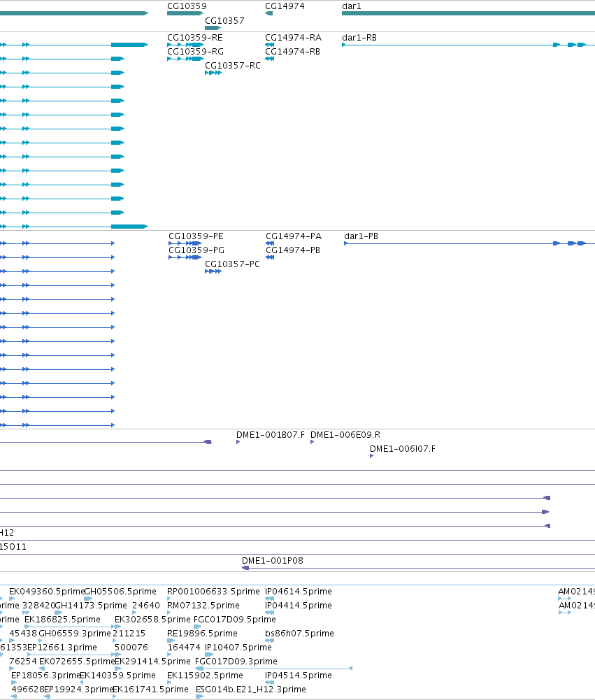Click feature DME1-006E09.R
This screenshot has width=595, height=700.
[345, 435]
